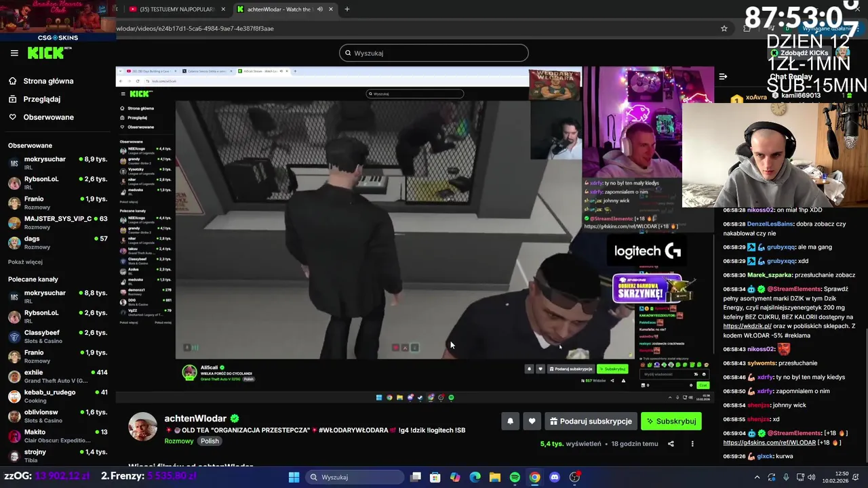Screen dimensions: 868x488
Task: Open OBS Studio from taskbar
Action: tap(575, 477)
